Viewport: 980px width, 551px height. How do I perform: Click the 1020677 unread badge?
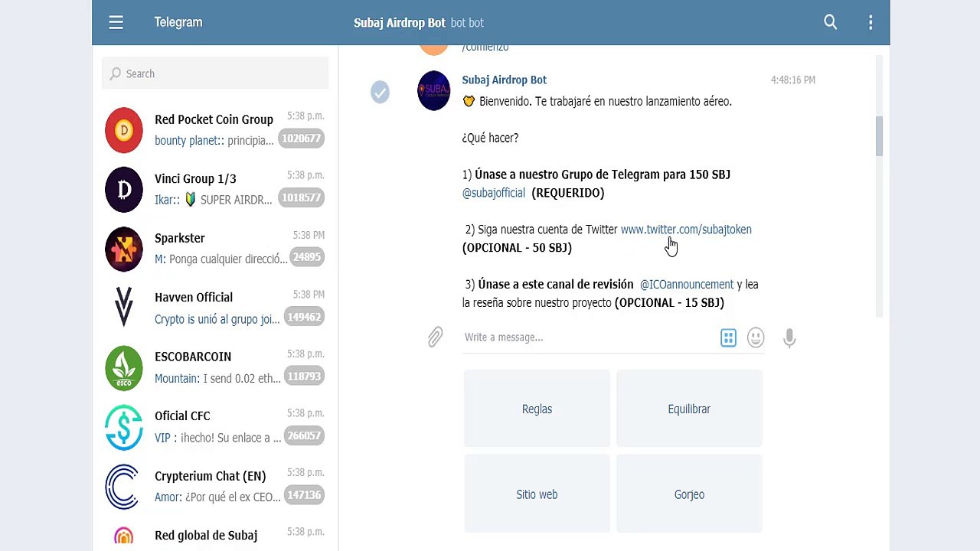click(x=301, y=139)
